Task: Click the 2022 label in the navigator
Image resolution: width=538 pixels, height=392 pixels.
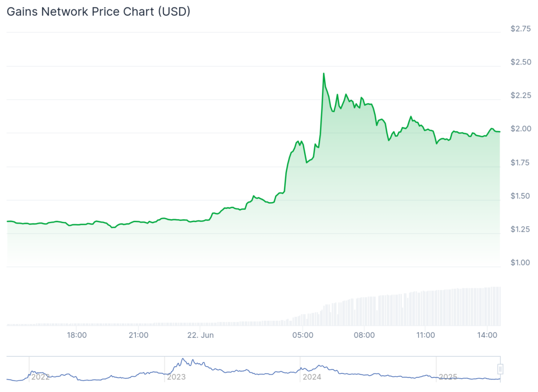Action: pyautogui.click(x=40, y=377)
